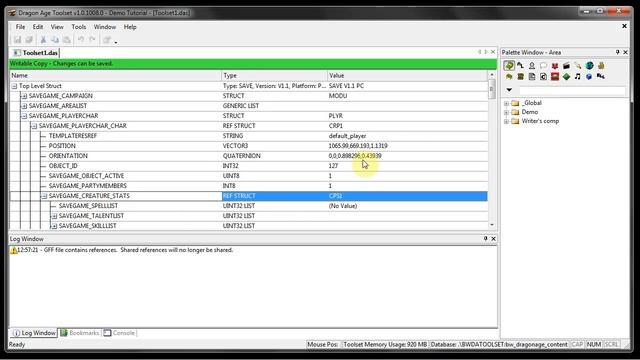Click the Save All toolbar icon
The width and height of the screenshot is (640, 360).
tap(29, 40)
